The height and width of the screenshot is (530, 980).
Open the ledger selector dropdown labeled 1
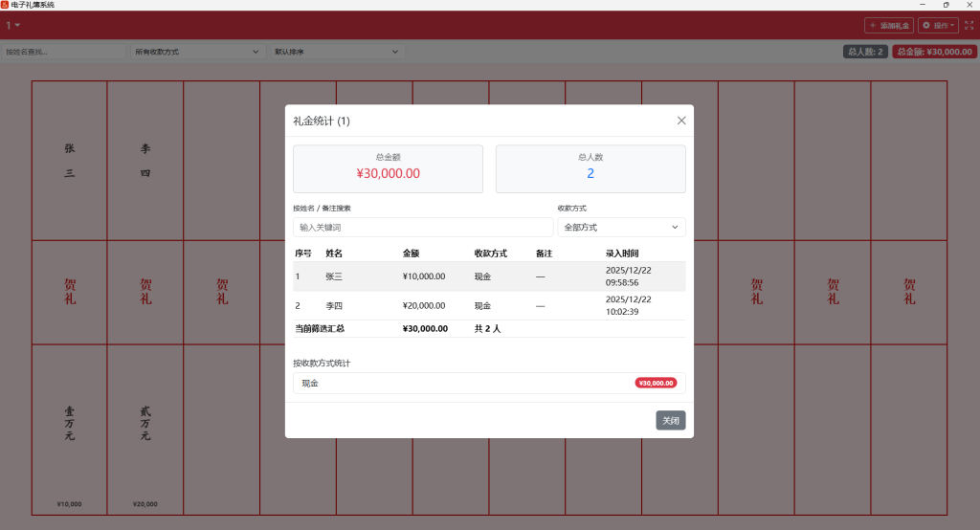13,26
